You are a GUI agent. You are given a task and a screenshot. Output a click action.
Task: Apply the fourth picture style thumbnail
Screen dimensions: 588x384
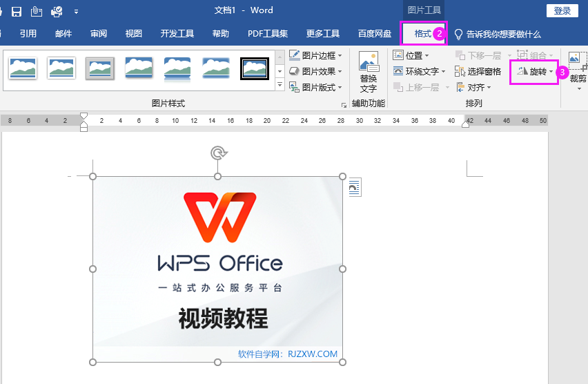(139, 68)
